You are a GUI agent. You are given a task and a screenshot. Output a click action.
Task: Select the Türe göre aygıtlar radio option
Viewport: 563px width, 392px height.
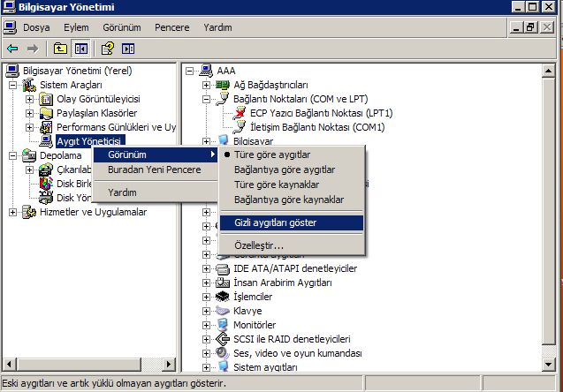click(291, 155)
